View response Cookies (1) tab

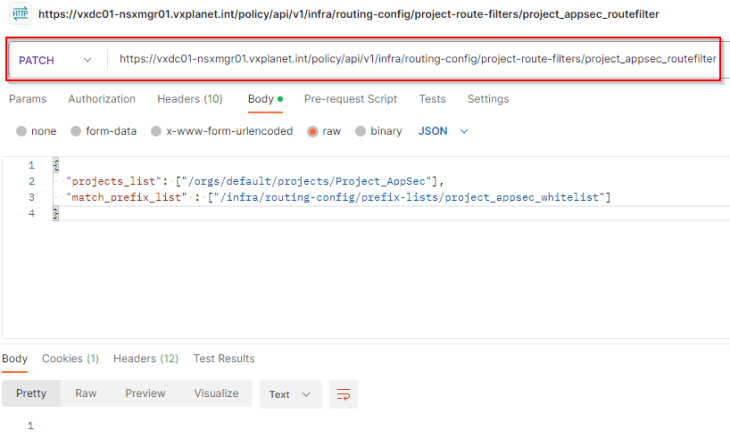70,358
